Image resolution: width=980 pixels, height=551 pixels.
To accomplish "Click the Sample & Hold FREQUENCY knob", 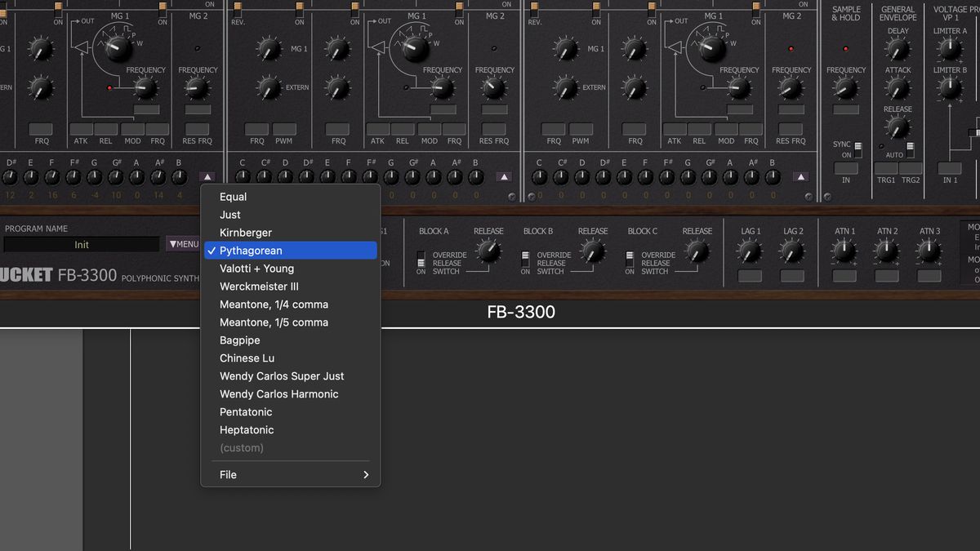I will pyautogui.click(x=846, y=87).
